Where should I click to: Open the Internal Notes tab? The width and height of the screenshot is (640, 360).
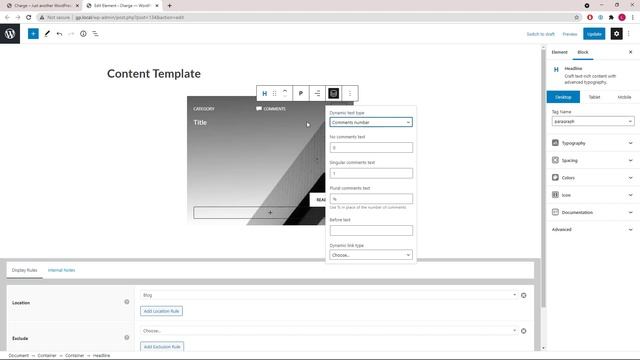click(62, 270)
